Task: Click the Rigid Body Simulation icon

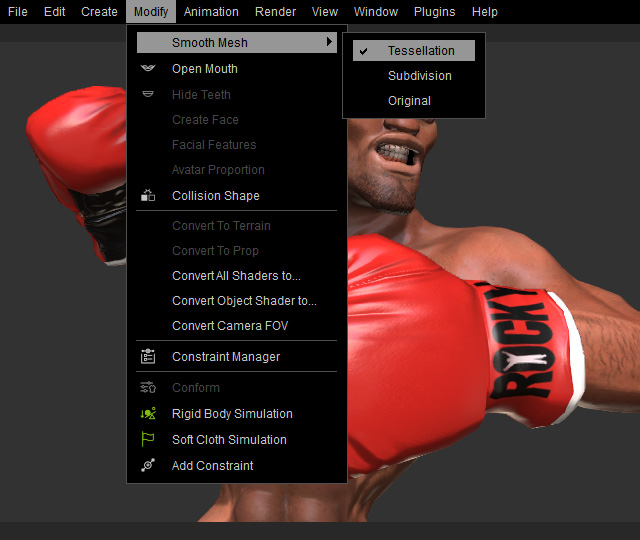Action: tap(148, 414)
